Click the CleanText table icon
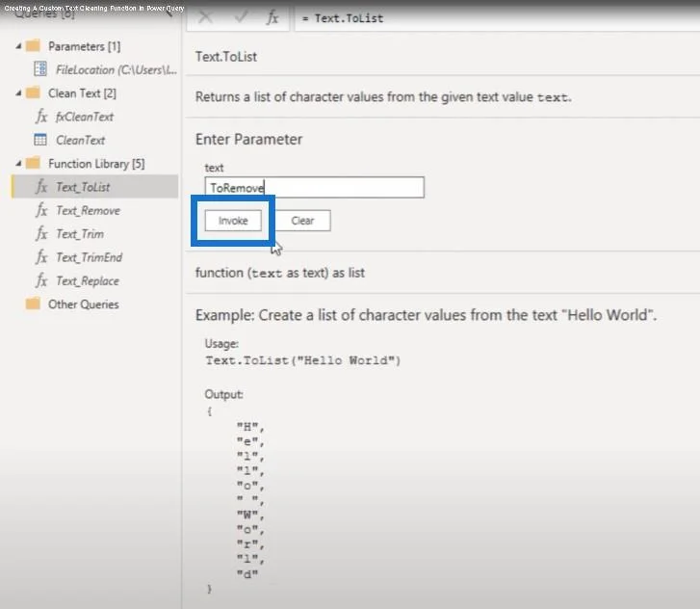Image resolution: width=700 pixels, height=609 pixels. click(40, 140)
